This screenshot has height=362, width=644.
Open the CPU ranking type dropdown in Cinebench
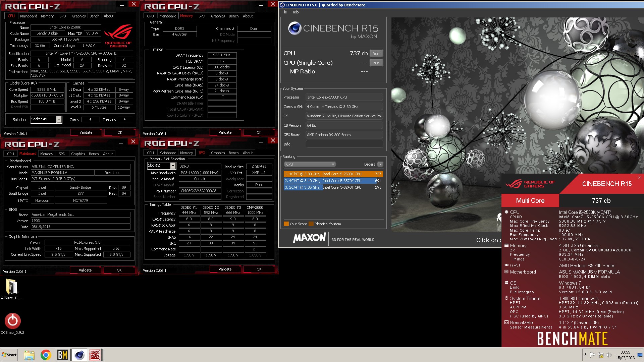pos(310,164)
